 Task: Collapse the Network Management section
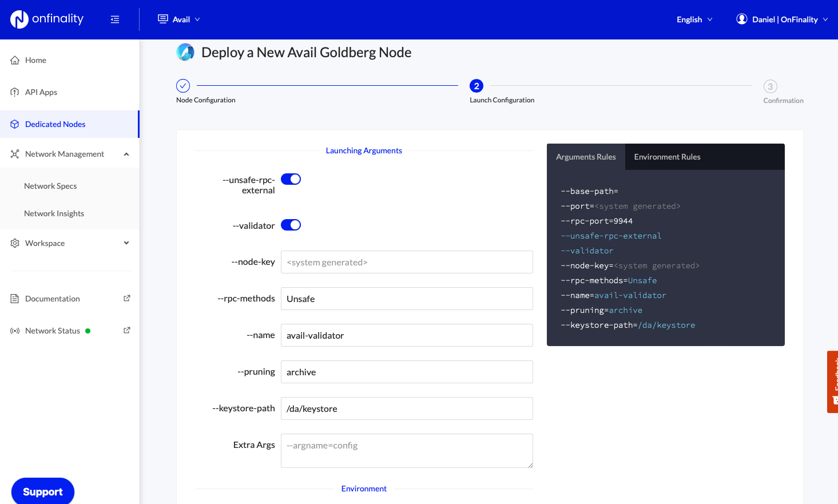pos(126,154)
